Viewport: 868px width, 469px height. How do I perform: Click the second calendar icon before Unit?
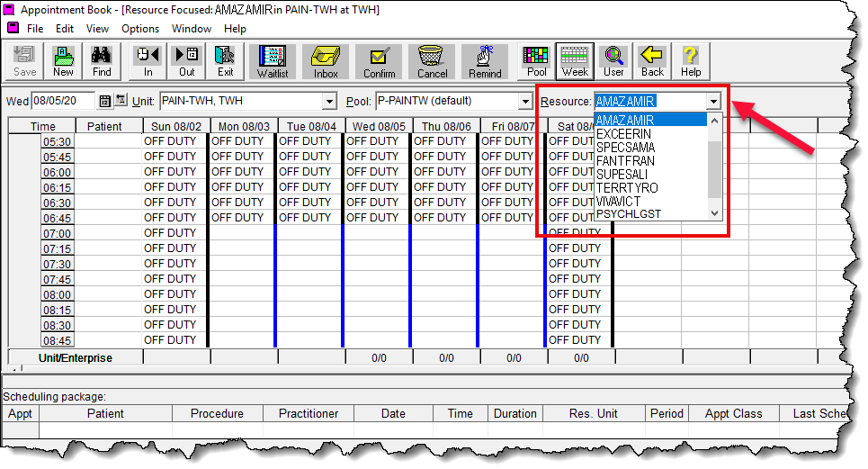click(x=121, y=100)
